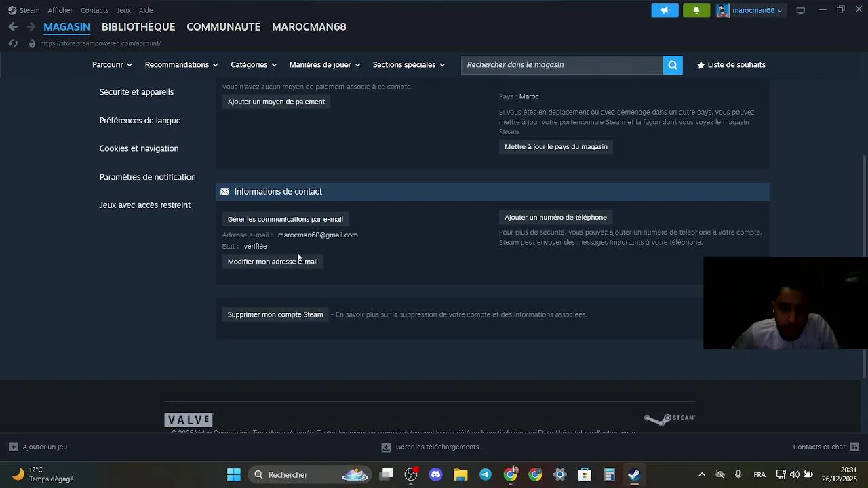This screenshot has width=868, height=488.
Task: Click Modifier mon adresse e-mail
Action: click(273, 262)
